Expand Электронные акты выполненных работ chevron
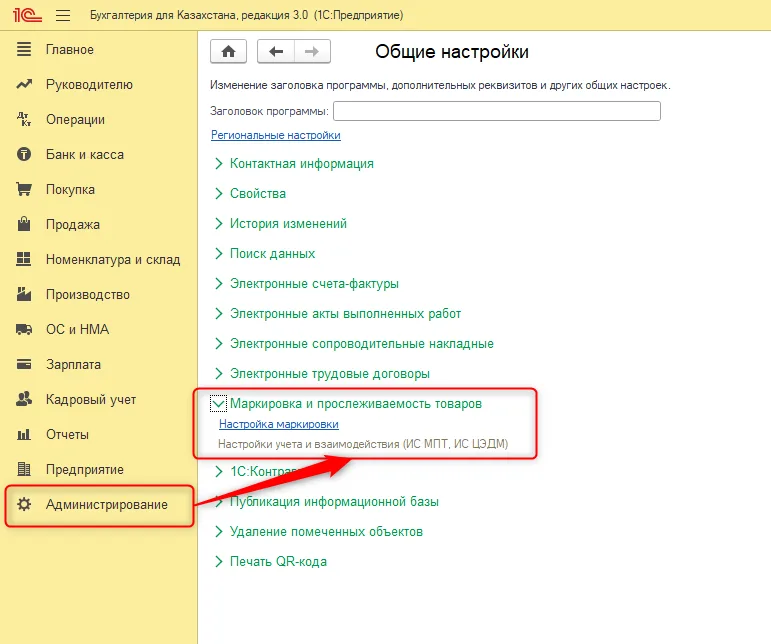Viewport: 771px width, 644px height. click(x=219, y=314)
